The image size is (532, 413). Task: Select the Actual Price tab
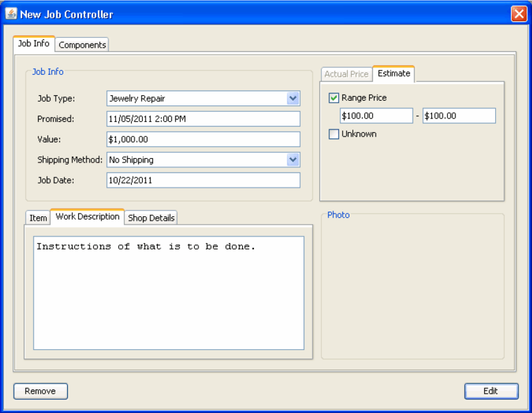(x=347, y=74)
